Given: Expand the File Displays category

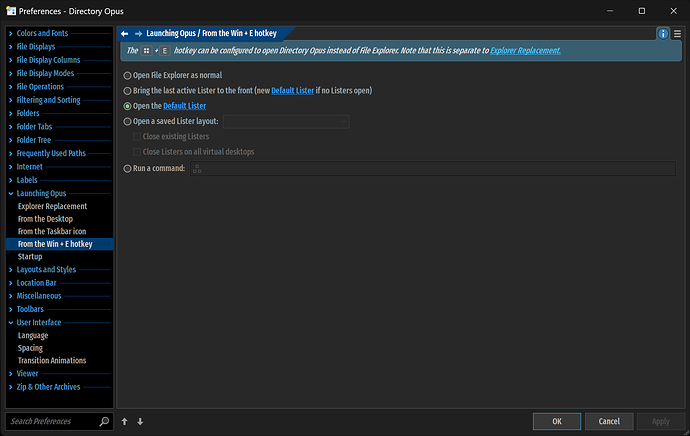Looking at the screenshot, I should tap(11, 47).
